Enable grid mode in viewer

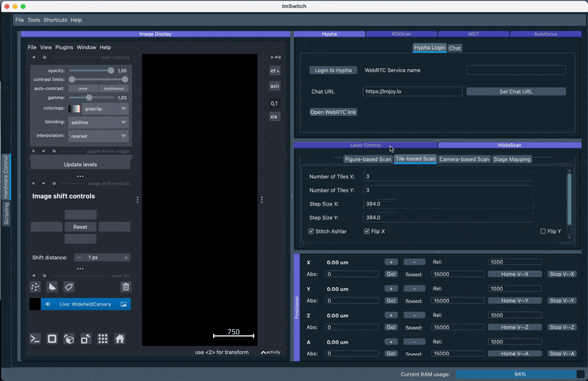coord(103,338)
